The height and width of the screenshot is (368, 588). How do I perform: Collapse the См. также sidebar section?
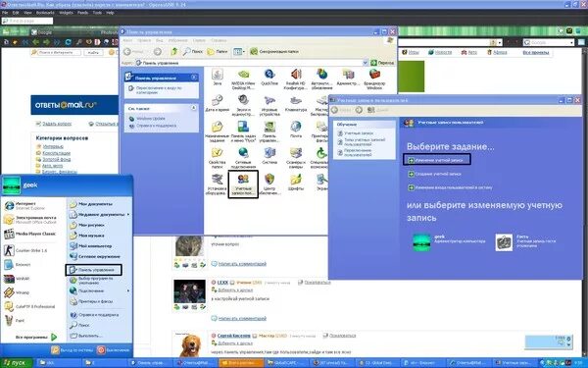coord(194,108)
